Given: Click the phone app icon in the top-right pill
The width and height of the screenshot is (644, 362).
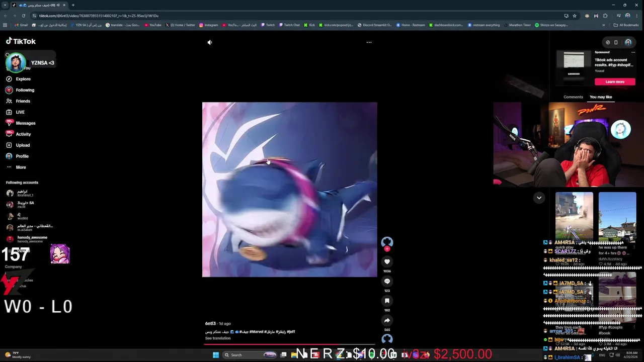Looking at the screenshot, I should [616, 42].
